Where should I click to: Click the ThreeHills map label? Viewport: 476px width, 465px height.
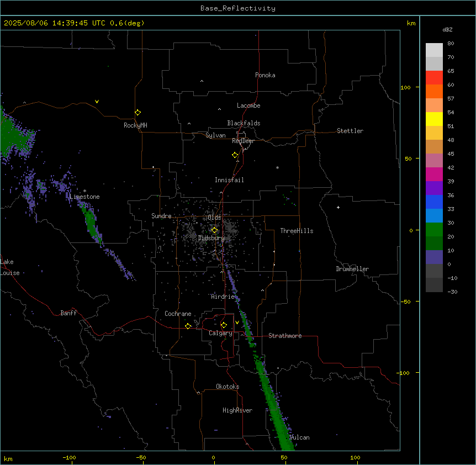(x=297, y=231)
